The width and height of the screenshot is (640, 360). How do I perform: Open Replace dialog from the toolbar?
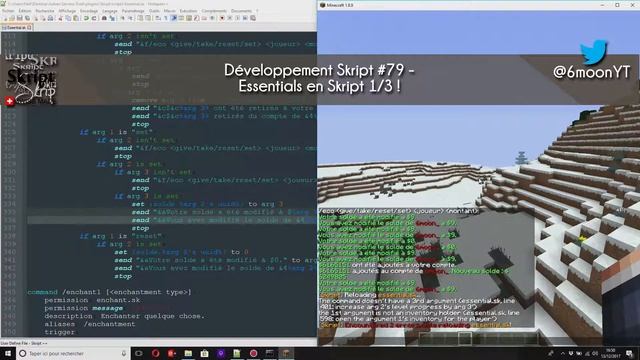(111, 18)
